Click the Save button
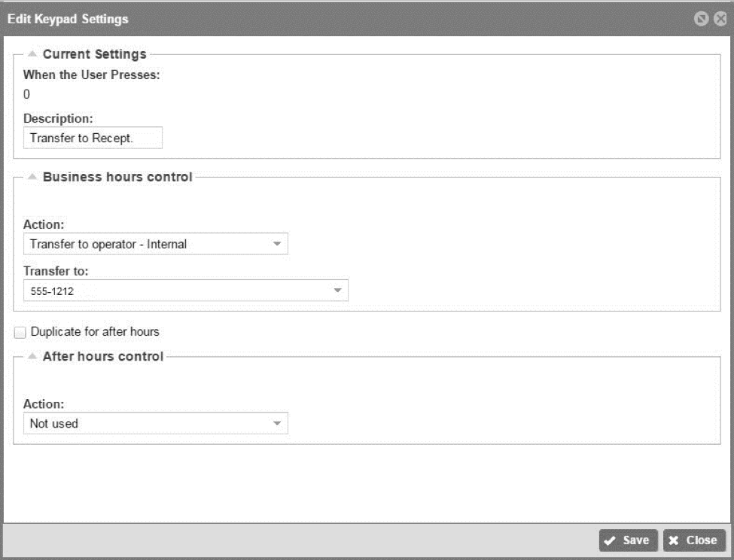The height and width of the screenshot is (560, 734). pos(628,540)
